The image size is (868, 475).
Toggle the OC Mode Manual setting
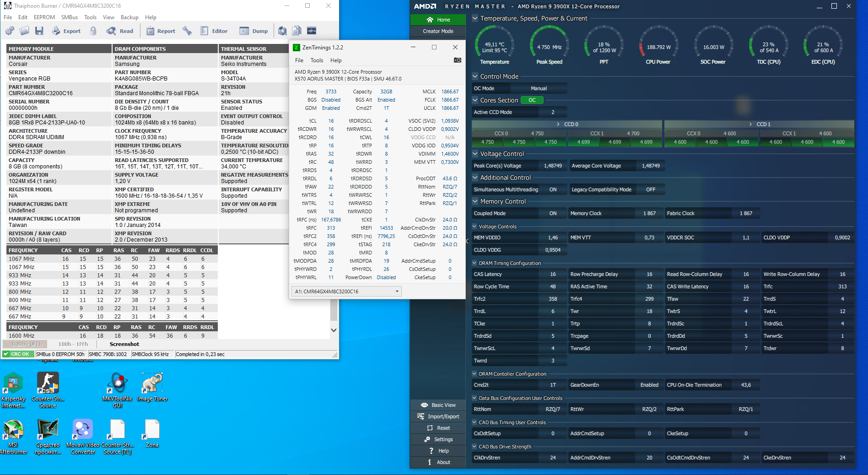[539, 88]
